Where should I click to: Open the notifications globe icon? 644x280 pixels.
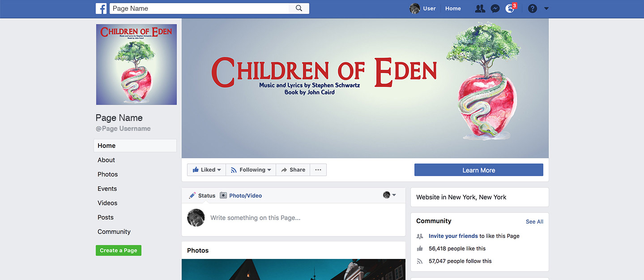(x=510, y=9)
